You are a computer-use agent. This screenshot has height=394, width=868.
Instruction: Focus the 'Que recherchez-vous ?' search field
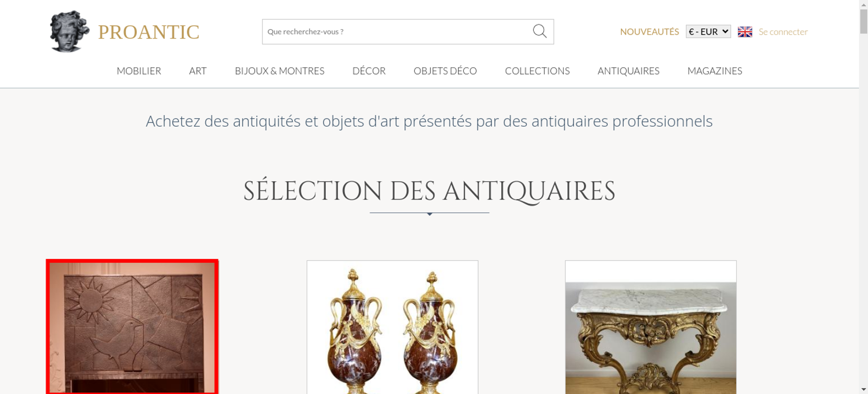pos(397,32)
